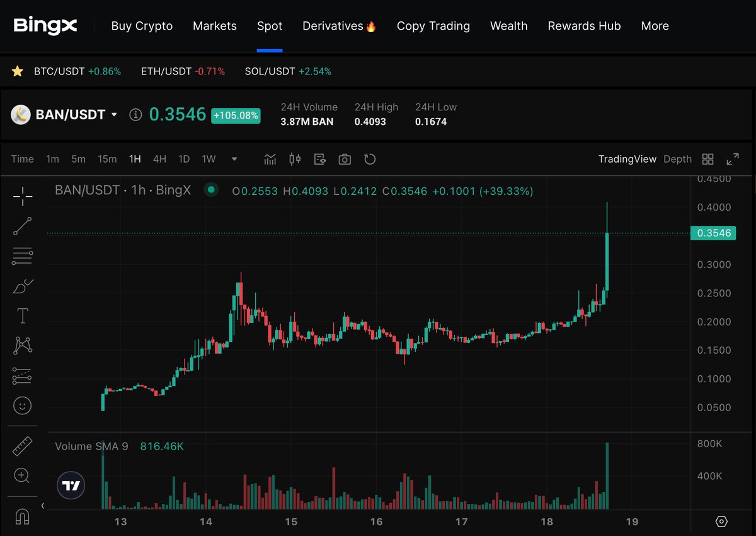Click the chart reset/refresh icon

coord(370,159)
